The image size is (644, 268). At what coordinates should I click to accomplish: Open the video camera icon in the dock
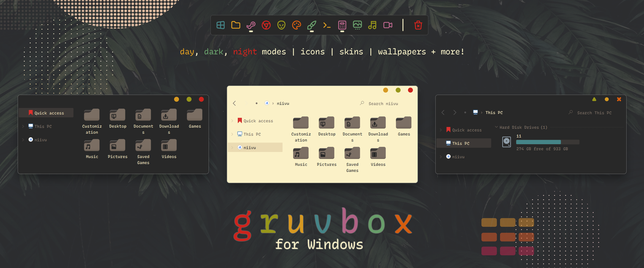click(x=388, y=25)
